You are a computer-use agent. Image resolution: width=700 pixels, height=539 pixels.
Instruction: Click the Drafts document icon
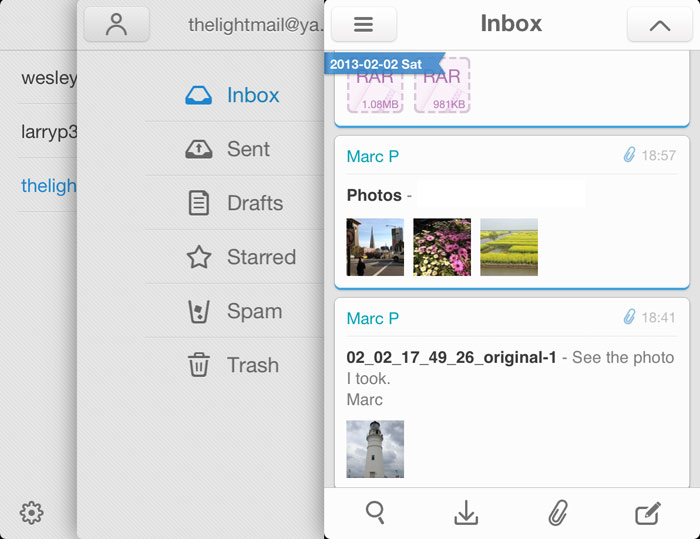coord(199,203)
